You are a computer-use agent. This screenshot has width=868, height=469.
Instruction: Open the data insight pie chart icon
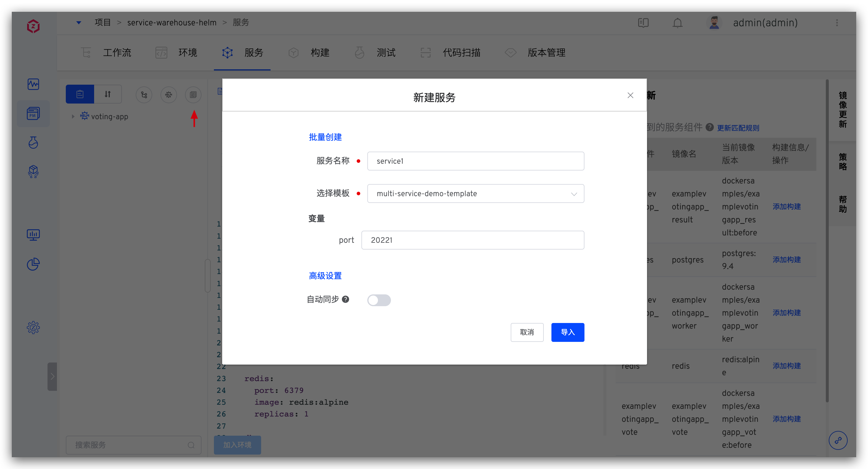coord(33,264)
